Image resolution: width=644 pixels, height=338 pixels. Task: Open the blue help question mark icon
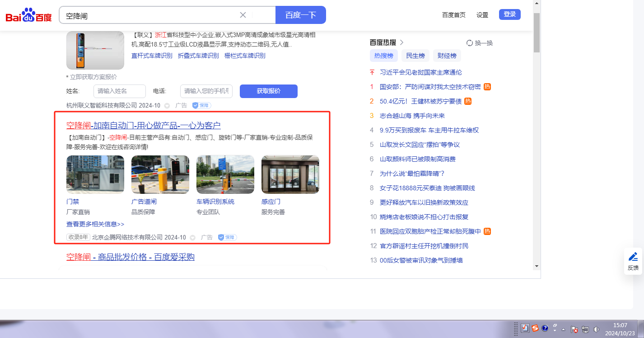[x=545, y=329]
